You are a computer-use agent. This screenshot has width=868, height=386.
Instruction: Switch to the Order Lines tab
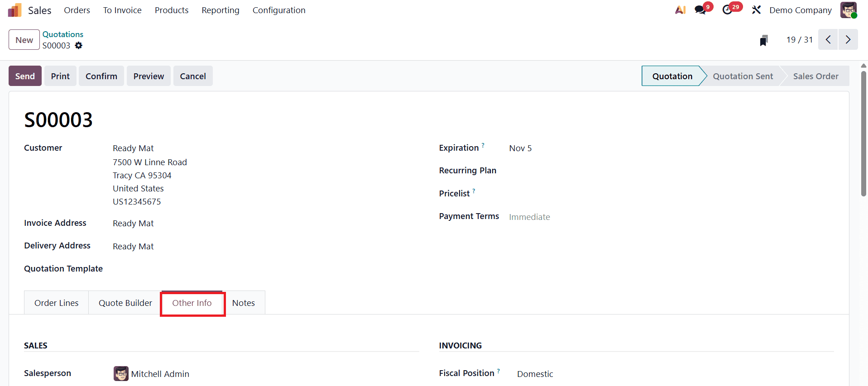[57, 303]
